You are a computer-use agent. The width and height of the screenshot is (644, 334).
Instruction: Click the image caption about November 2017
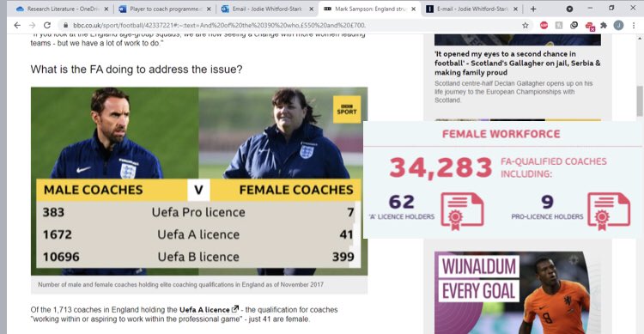[180, 284]
